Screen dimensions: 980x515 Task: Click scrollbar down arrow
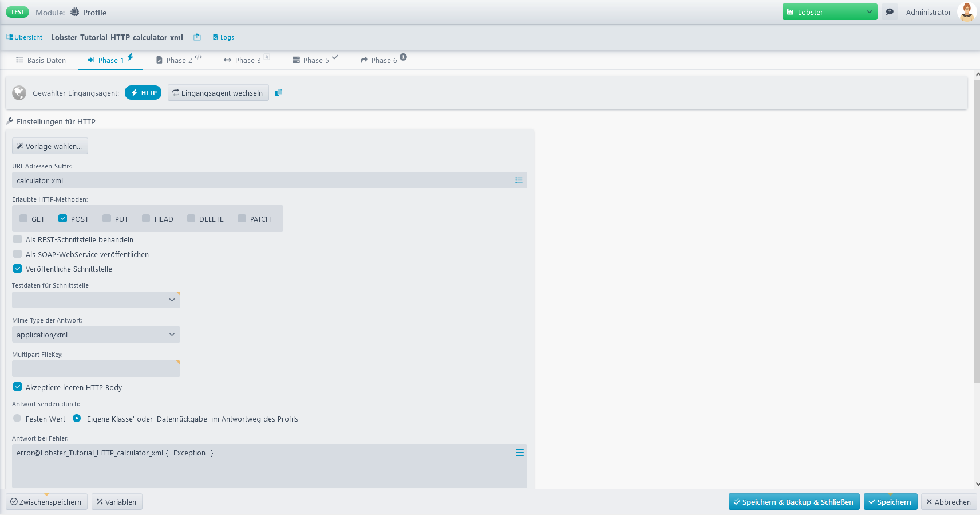coord(977,484)
